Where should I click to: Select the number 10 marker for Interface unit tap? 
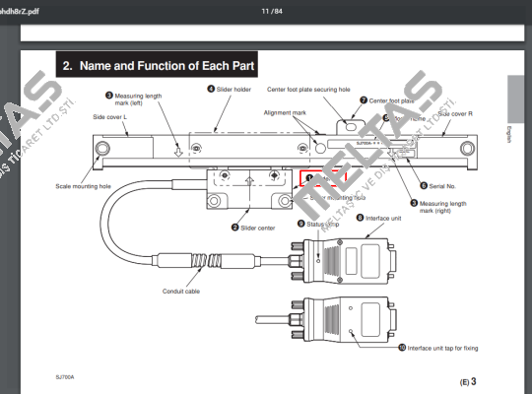[x=402, y=348]
